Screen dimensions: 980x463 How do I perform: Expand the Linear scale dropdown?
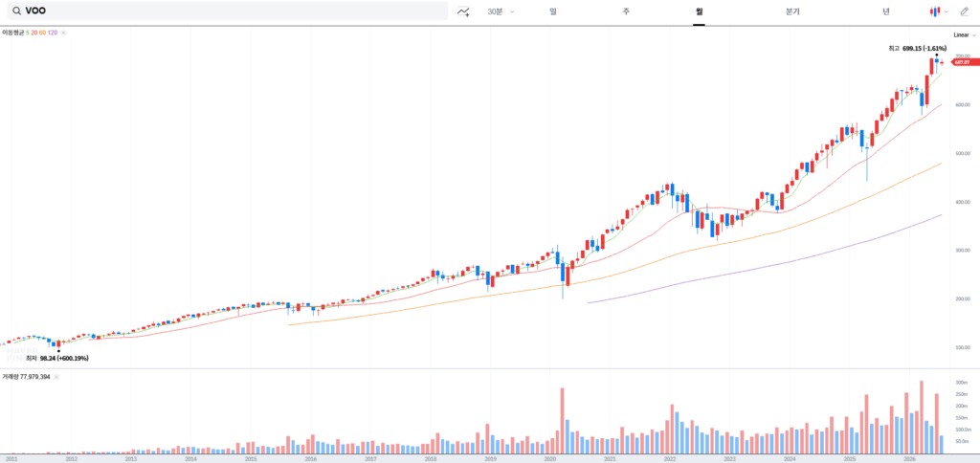click(x=965, y=35)
